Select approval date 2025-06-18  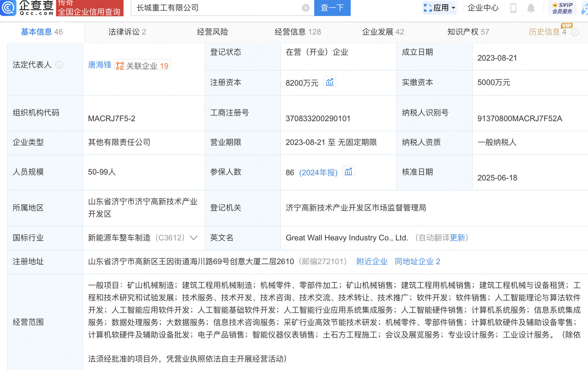(497, 178)
